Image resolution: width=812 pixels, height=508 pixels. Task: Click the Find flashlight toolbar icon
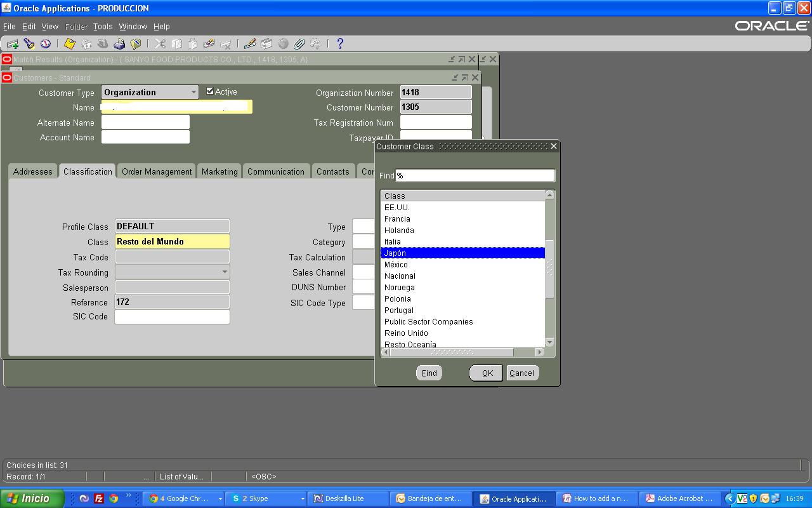pos(29,44)
